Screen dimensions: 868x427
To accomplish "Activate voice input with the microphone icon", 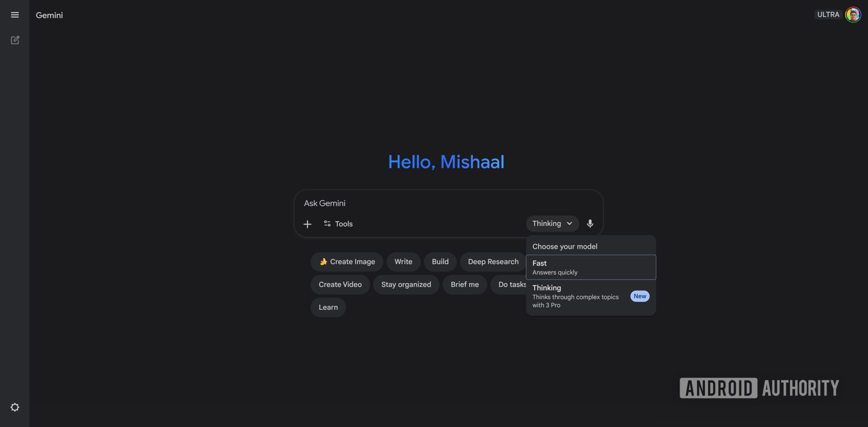I will click(590, 223).
